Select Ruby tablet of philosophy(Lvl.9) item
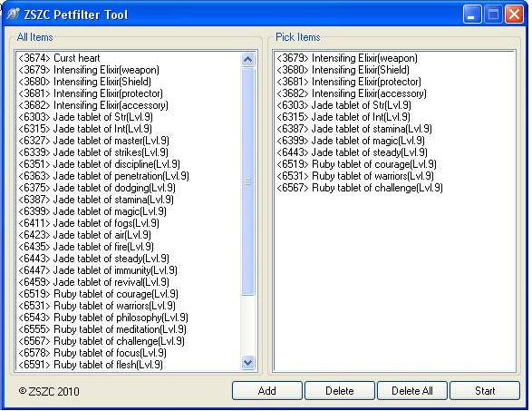The width and height of the screenshot is (532, 411). tap(103, 318)
